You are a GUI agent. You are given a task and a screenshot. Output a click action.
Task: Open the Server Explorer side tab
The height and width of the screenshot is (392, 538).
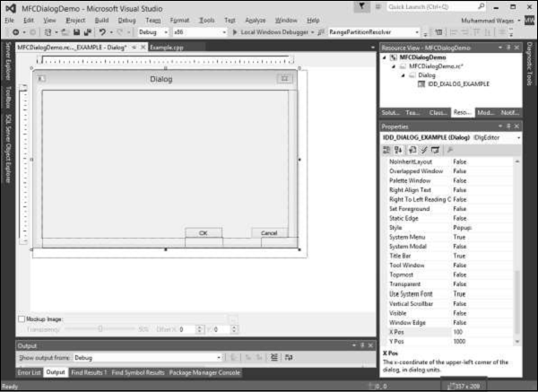point(8,62)
